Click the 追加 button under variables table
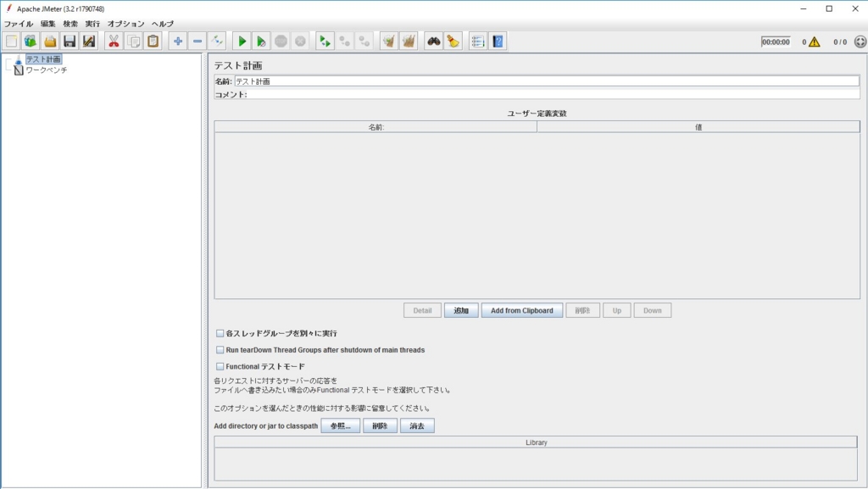Screen dimensions: 868x489 pos(461,311)
